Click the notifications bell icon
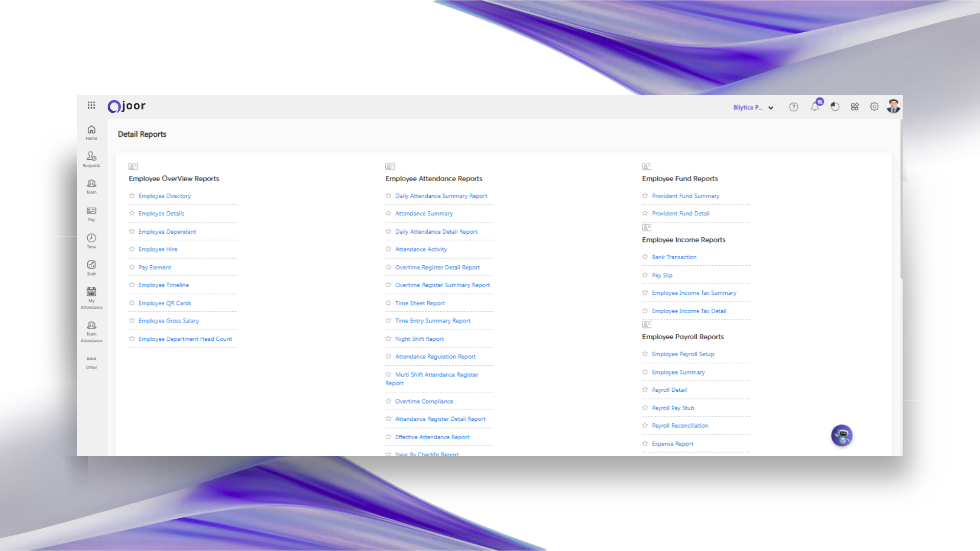 click(x=815, y=107)
